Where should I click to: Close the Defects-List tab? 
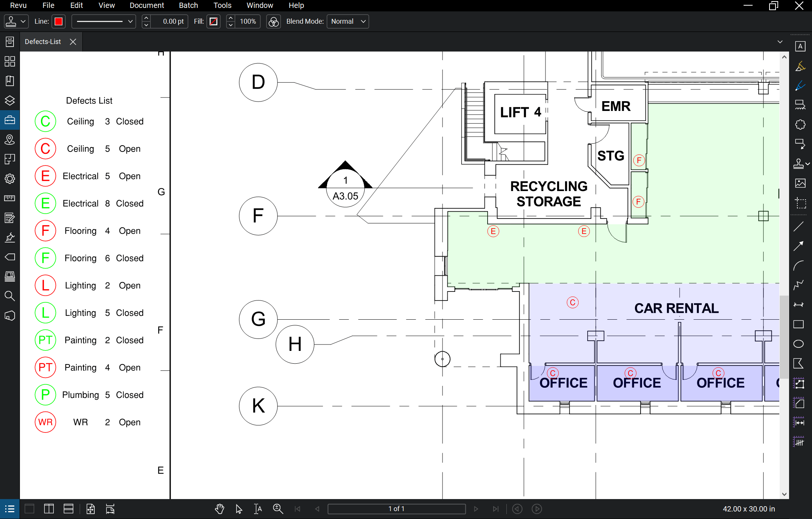tap(73, 42)
